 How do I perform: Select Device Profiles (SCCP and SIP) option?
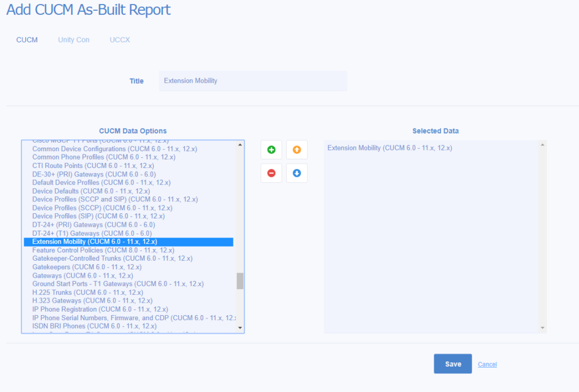(128, 199)
